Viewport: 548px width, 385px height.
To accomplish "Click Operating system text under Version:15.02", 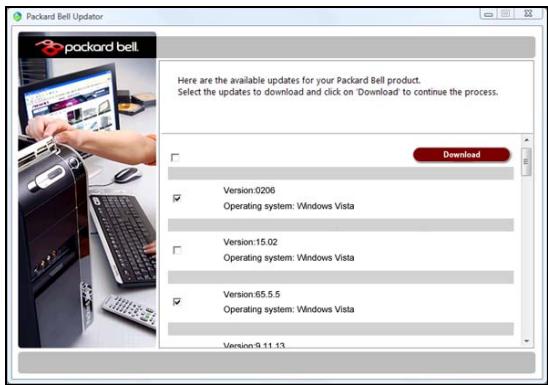I will 289,258.
